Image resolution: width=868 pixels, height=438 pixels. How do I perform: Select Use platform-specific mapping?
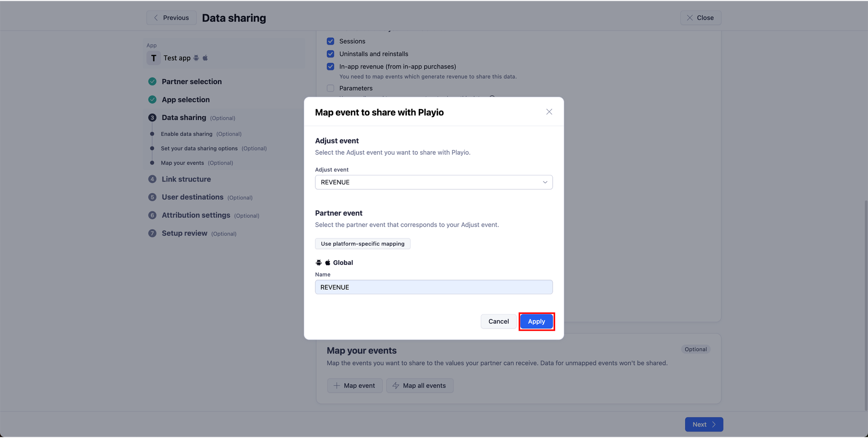point(362,244)
